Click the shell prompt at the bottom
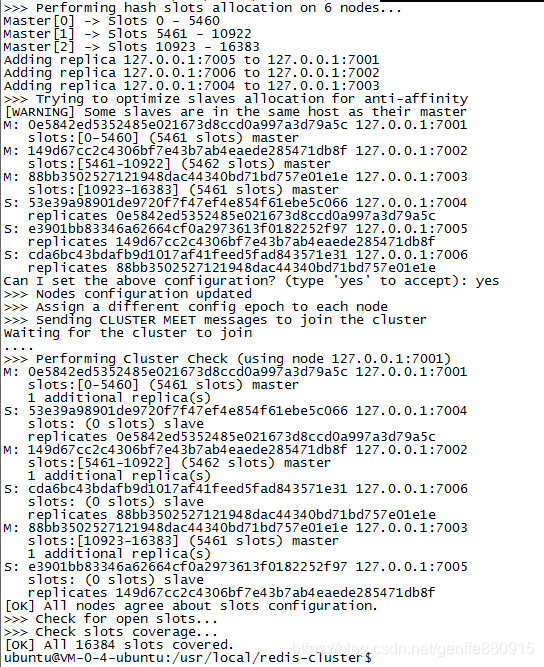 [x=188, y=658]
